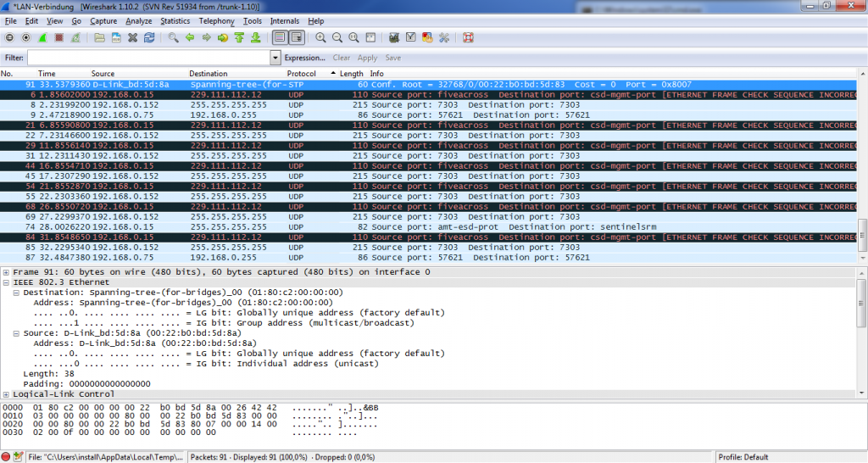Open the Internals menu
Viewport: 868px width, 463px height.
pyautogui.click(x=285, y=21)
